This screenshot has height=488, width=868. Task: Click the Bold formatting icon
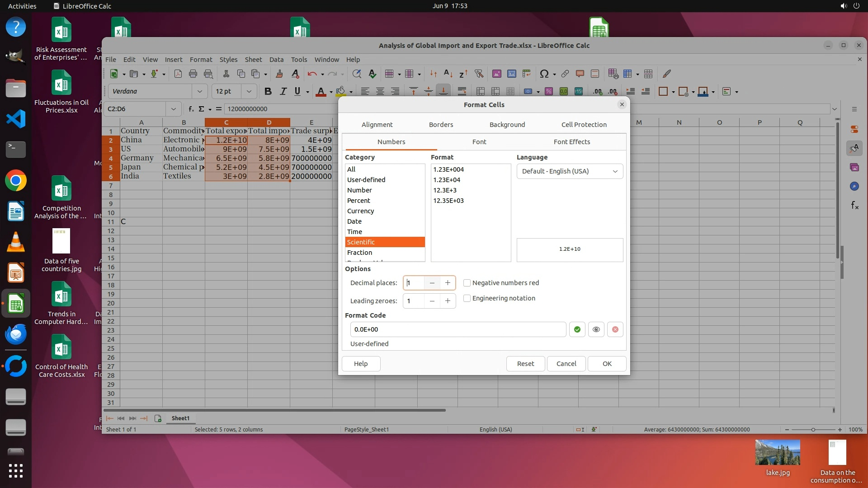[268, 91]
